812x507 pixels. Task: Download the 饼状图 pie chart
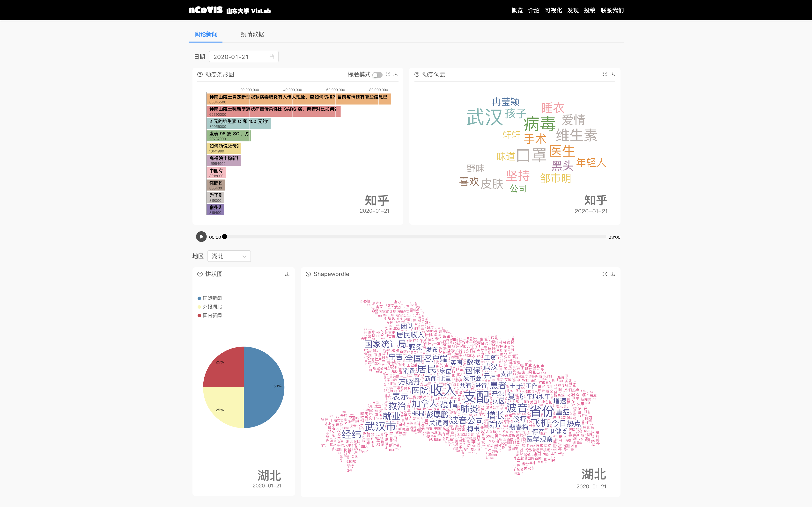point(287,274)
